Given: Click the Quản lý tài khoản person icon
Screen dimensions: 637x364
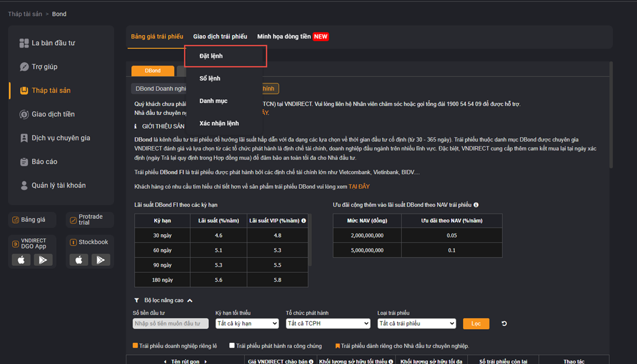Looking at the screenshot, I should coord(24,185).
